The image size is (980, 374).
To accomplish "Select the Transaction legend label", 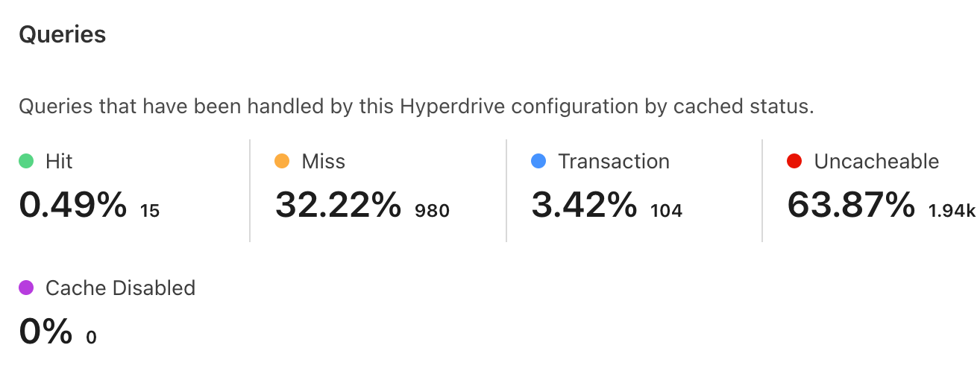I will (613, 161).
